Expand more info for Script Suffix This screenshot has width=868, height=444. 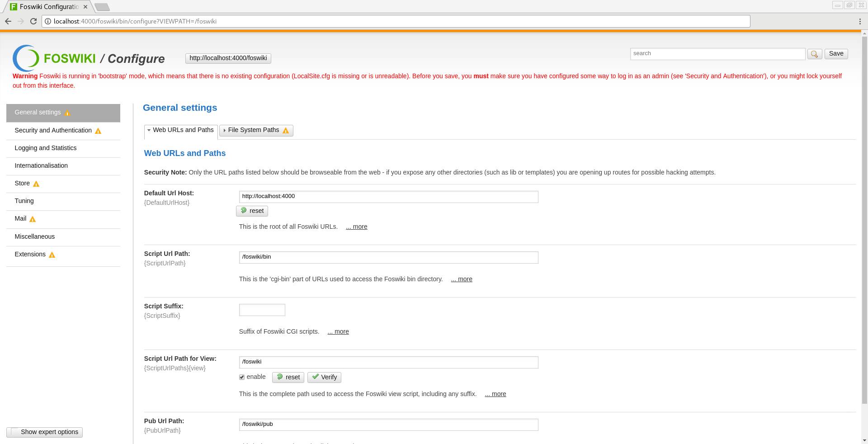click(x=338, y=331)
